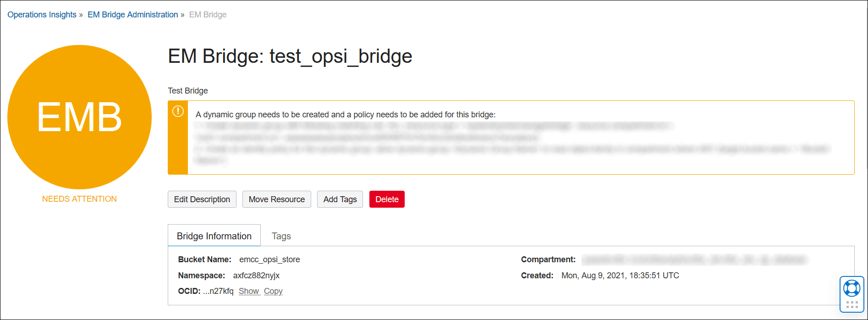Image resolution: width=868 pixels, height=320 pixels.
Task: Open the blurred Compartment link
Action: [x=694, y=260]
